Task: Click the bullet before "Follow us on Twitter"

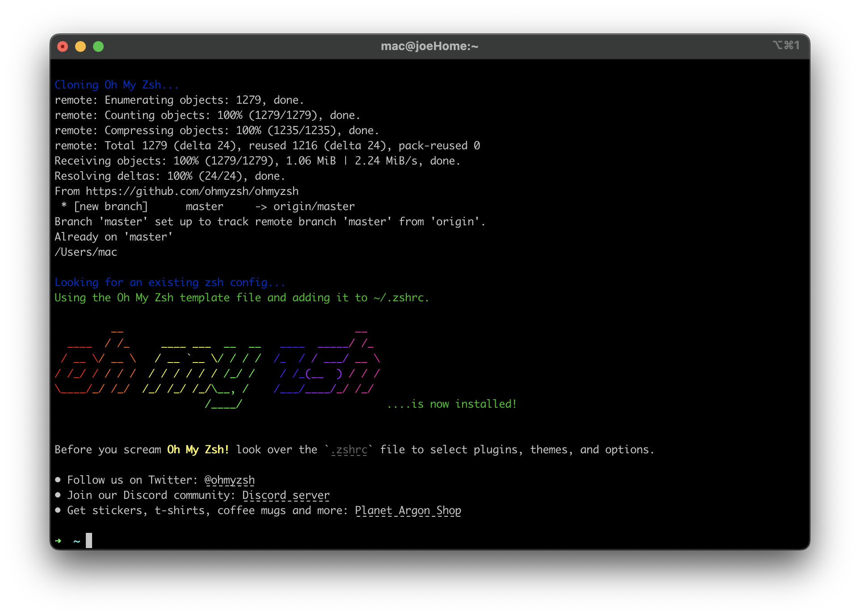Action: (x=58, y=480)
